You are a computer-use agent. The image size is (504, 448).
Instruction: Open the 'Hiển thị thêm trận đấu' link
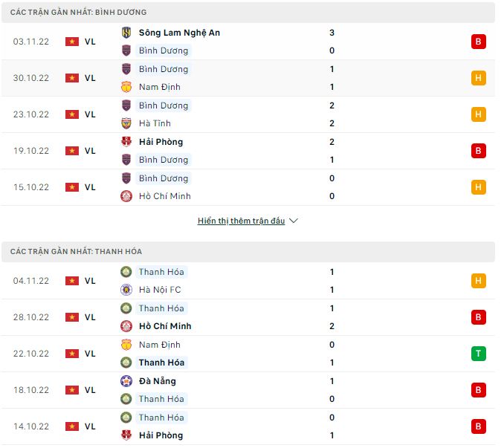click(x=241, y=221)
